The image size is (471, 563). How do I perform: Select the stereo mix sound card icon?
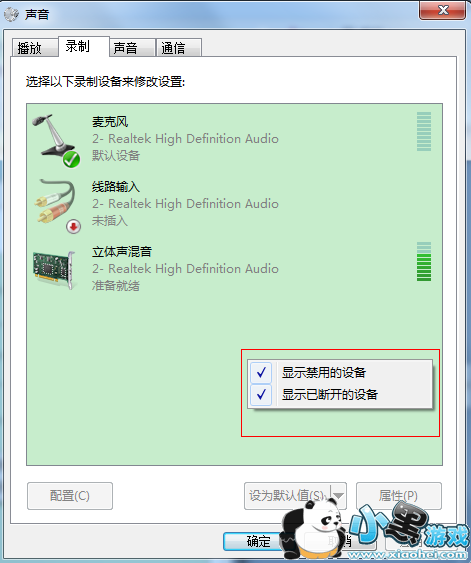tap(54, 269)
